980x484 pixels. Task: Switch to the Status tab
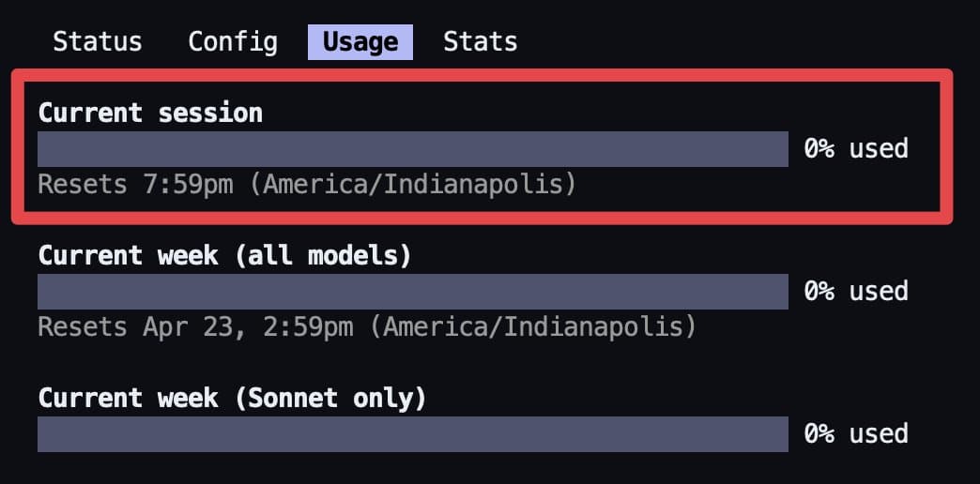coord(98,42)
